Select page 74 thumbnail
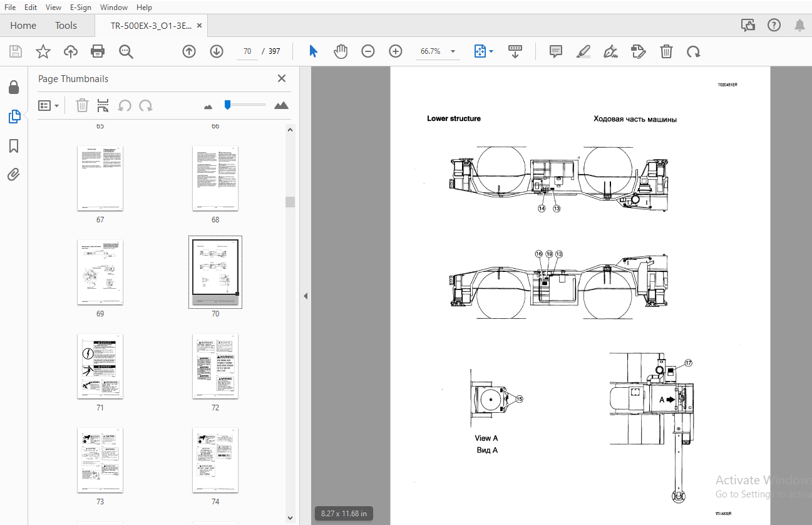The image size is (812, 525). tap(215, 460)
